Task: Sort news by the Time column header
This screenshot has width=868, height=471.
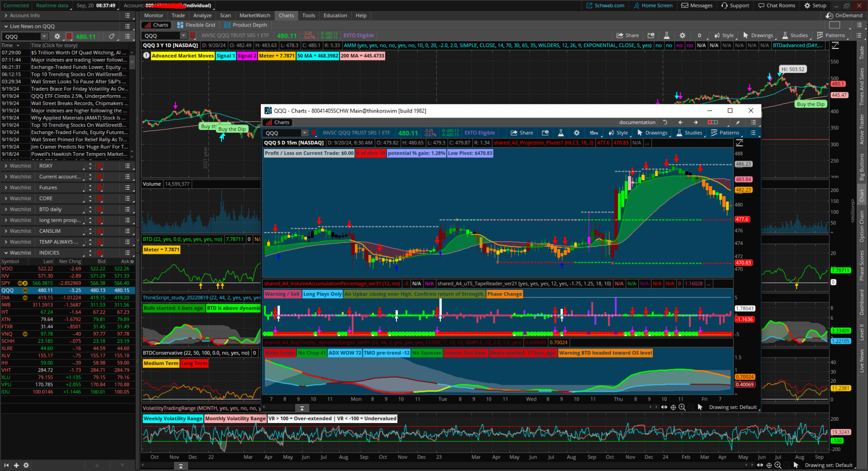Action: point(10,45)
